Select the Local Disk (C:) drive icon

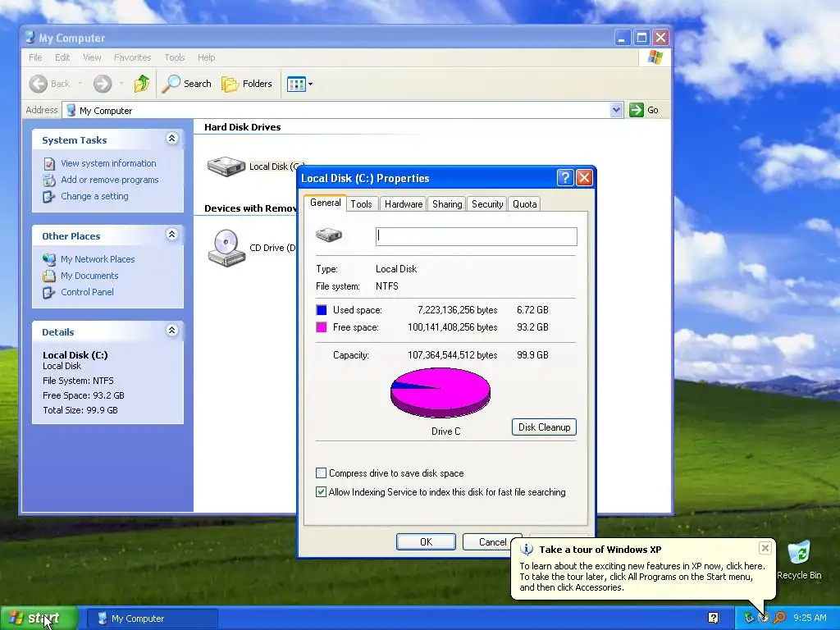(x=226, y=167)
